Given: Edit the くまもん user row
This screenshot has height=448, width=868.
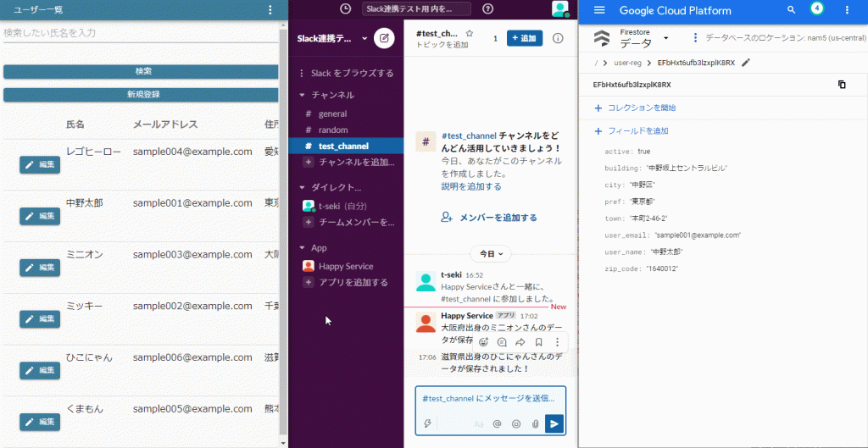Looking at the screenshot, I should point(40,422).
